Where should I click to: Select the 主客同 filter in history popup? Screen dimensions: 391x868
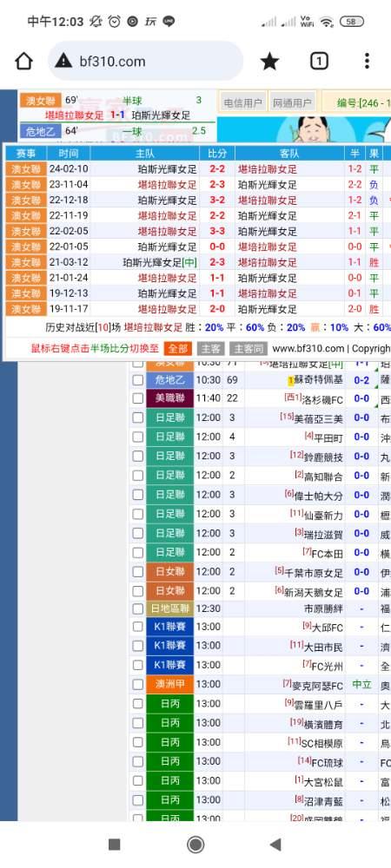[249, 348]
